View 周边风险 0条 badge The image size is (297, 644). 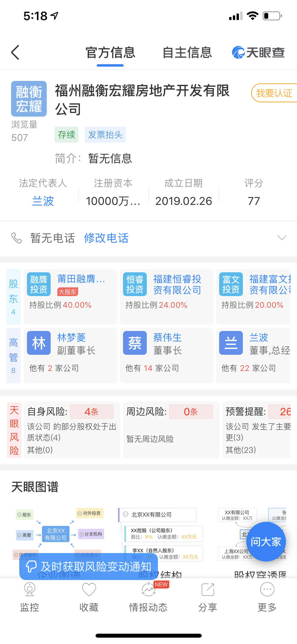pos(191,412)
